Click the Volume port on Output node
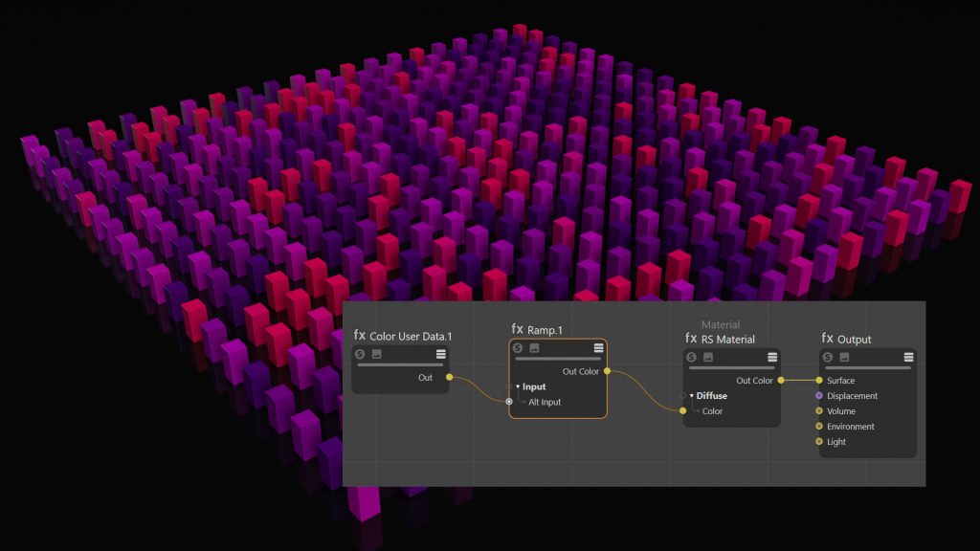 tap(819, 411)
